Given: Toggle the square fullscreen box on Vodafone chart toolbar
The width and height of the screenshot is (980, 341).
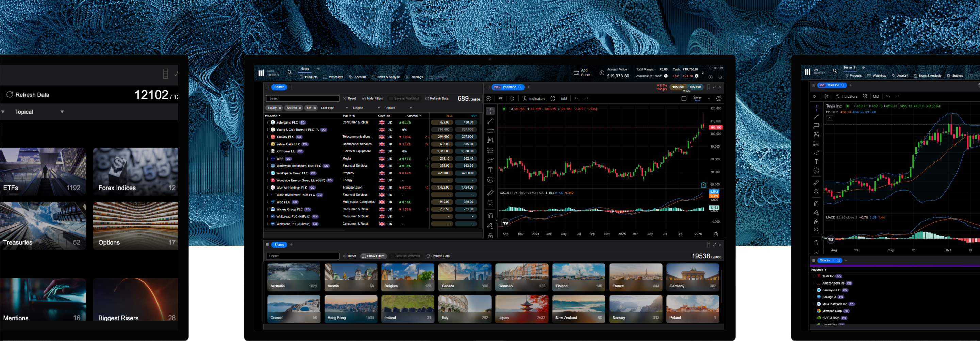Looking at the screenshot, I should coord(684,99).
